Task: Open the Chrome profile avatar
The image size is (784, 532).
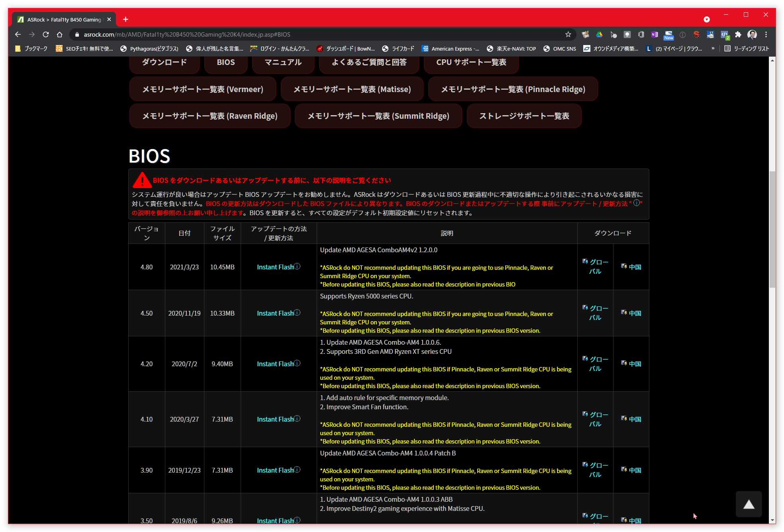Action: point(752,35)
